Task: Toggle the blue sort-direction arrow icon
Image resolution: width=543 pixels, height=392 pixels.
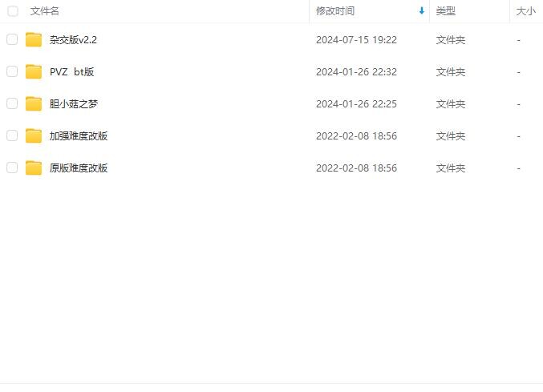Action: pos(421,10)
